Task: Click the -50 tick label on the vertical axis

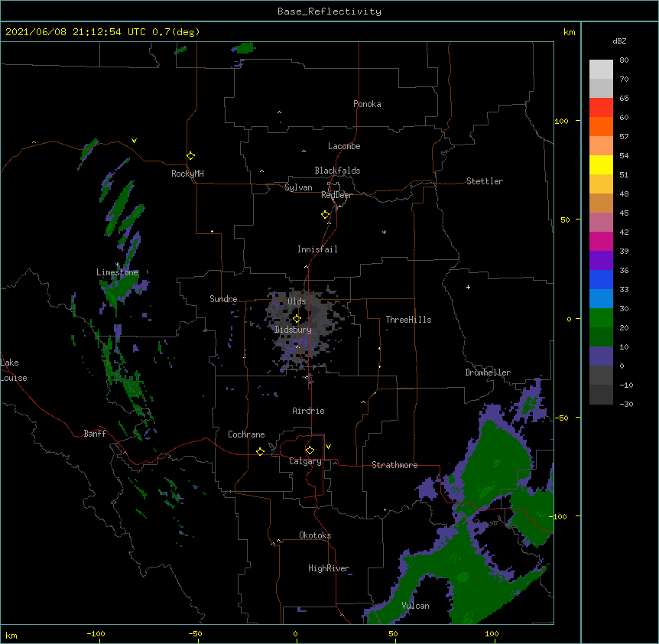Action: pos(561,418)
